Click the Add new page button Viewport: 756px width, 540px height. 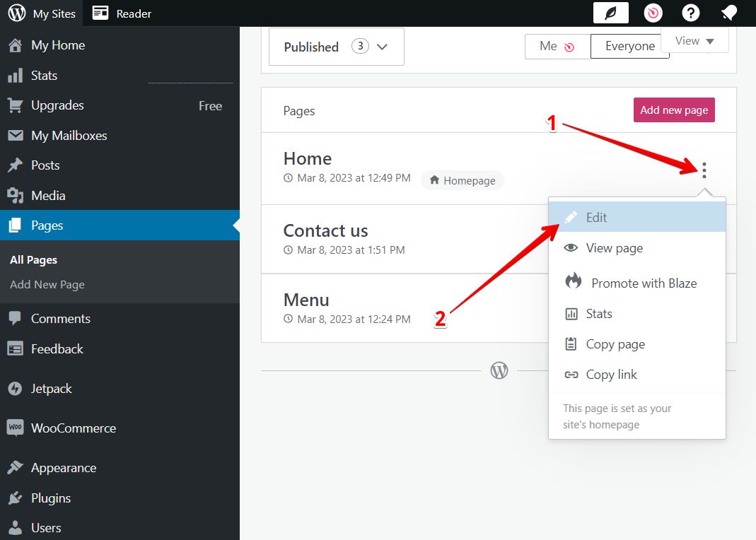click(x=673, y=110)
